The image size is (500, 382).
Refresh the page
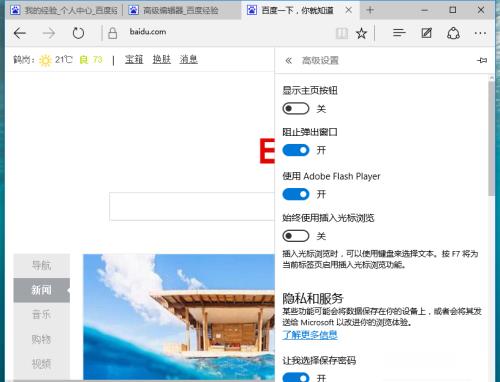[x=78, y=33]
